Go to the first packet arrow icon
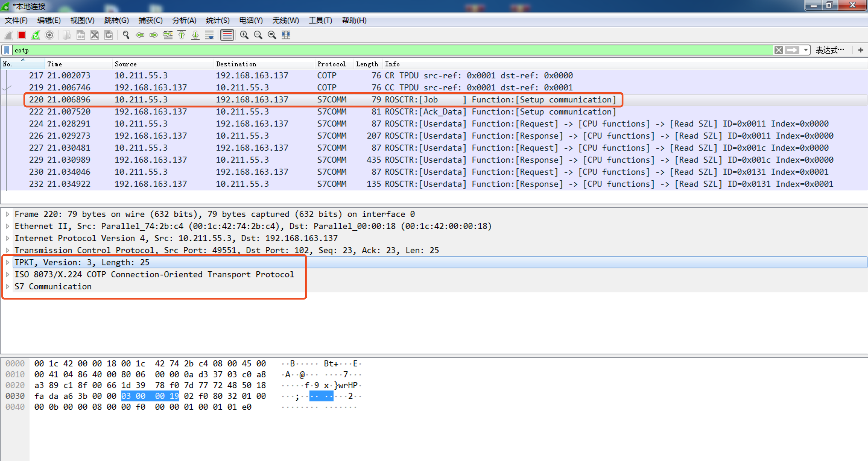 [x=182, y=35]
